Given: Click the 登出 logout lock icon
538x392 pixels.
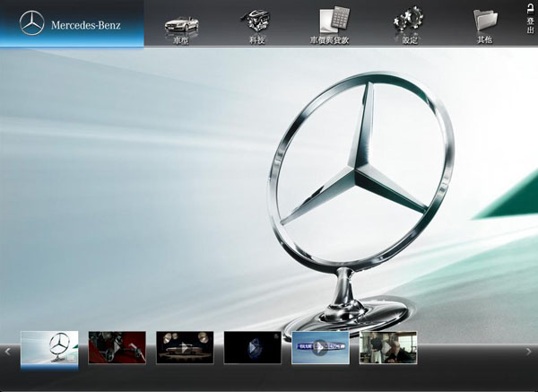Looking at the screenshot, I should [x=530, y=8].
